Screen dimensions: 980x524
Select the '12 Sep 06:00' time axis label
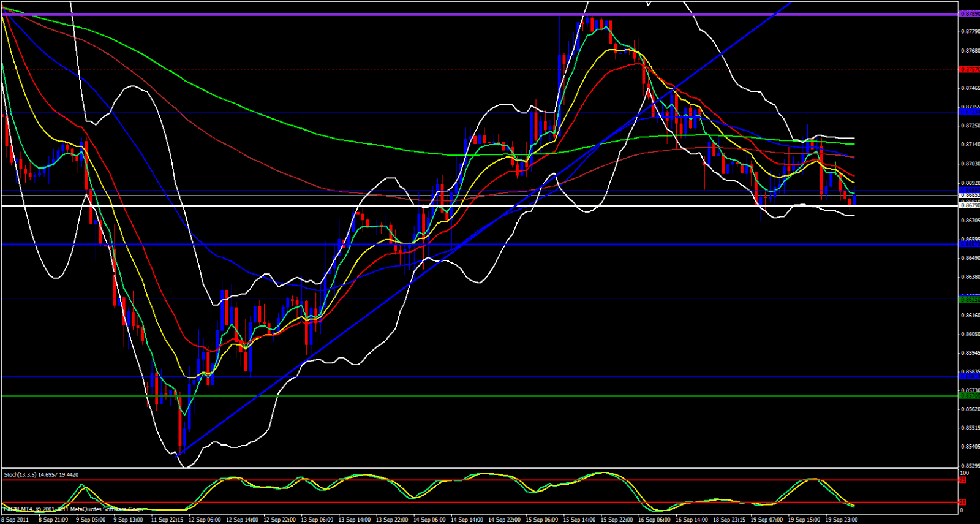click(205, 520)
